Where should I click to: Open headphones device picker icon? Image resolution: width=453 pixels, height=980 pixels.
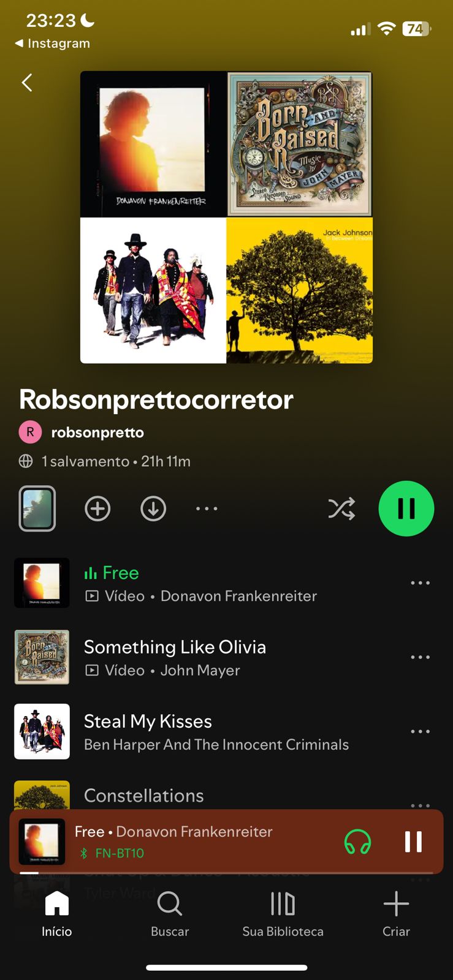pos(357,842)
